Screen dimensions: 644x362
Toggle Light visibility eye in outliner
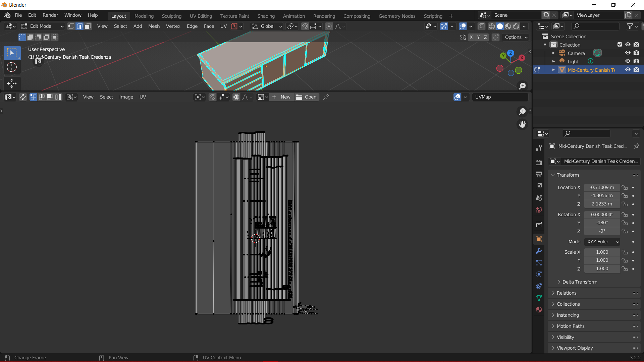pyautogui.click(x=628, y=61)
